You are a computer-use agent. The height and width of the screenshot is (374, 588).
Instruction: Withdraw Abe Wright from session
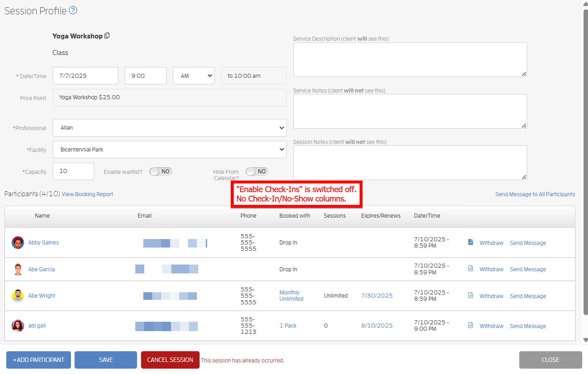point(492,296)
